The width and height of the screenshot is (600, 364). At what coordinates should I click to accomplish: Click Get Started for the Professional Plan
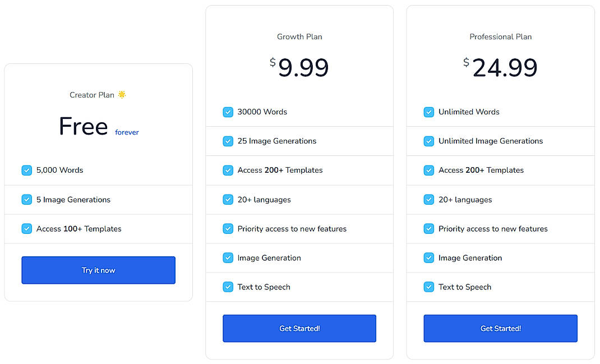(x=500, y=328)
